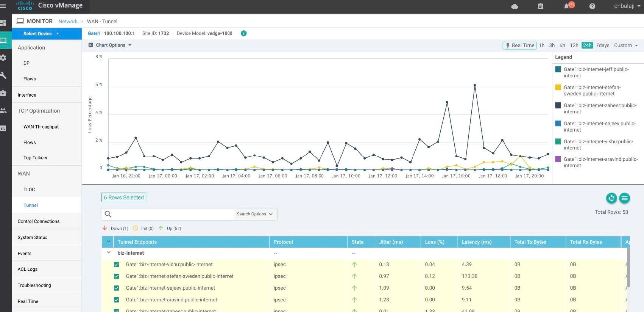Select 7days time range
This screenshot has height=312, width=644.
tap(603, 45)
